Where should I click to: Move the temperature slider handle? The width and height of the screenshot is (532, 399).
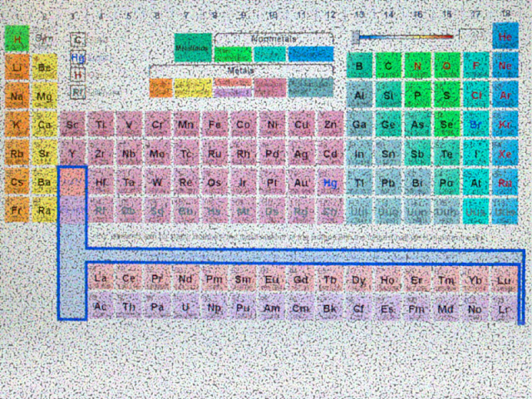tap(355, 37)
